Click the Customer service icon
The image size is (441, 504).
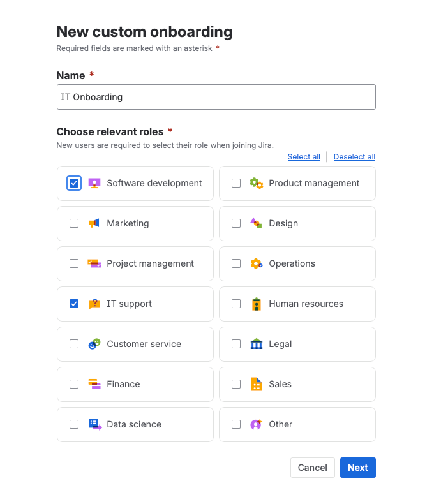[94, 344]
